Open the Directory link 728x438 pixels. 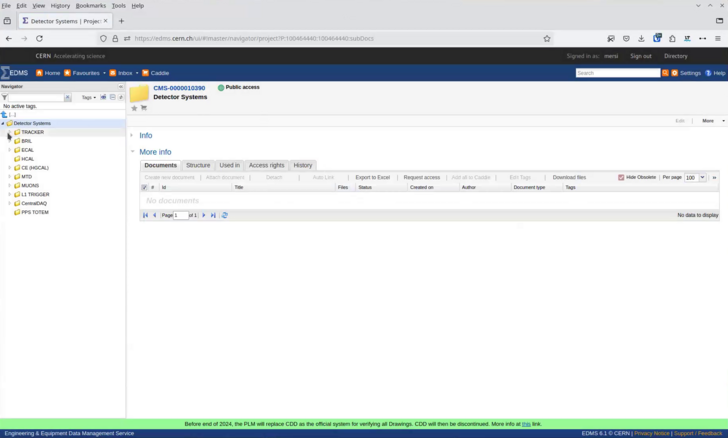(676, 56)
